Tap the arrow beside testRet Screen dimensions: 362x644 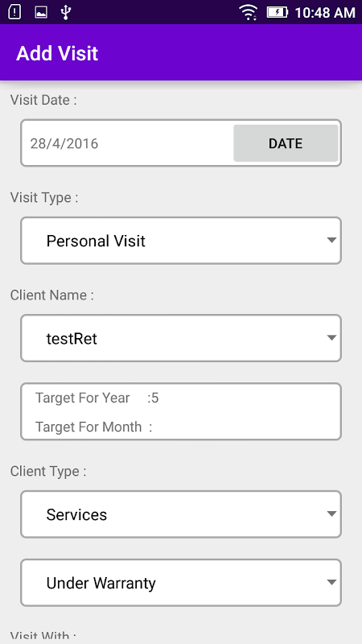point(331,338)
